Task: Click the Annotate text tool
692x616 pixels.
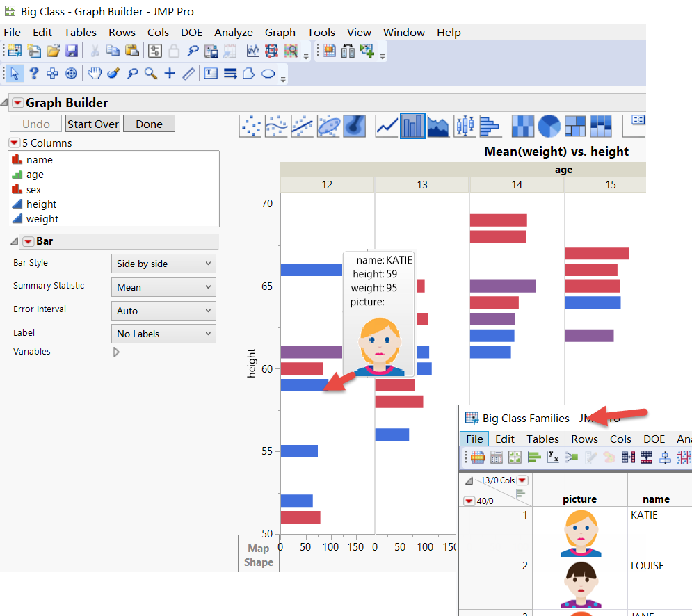Action: click(x=211, y=73)
